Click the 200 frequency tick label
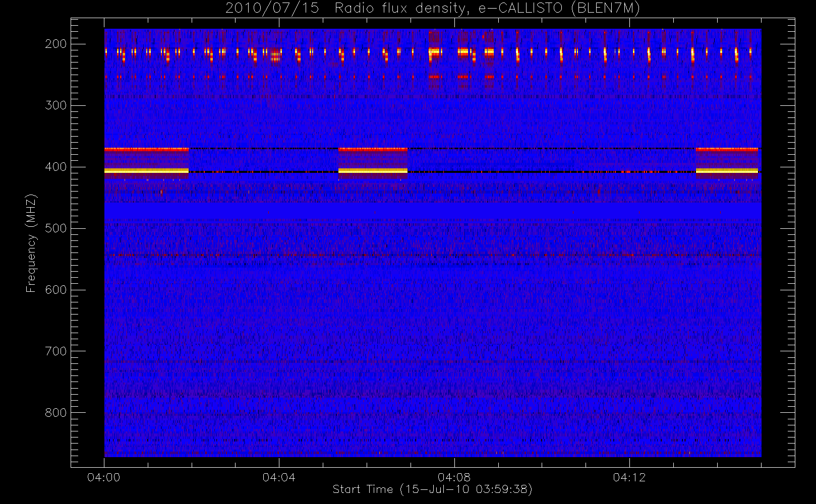The image size is (816, 504). click(55, 44)
